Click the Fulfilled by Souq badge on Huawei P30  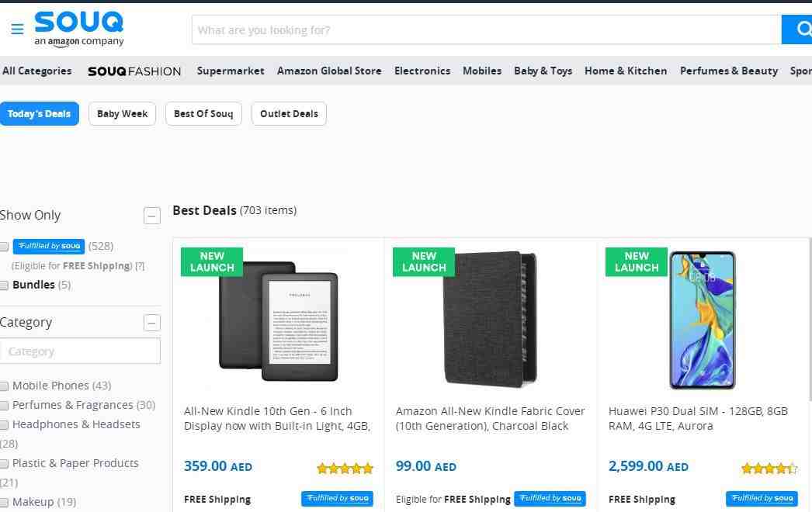[x=762, y=499]
